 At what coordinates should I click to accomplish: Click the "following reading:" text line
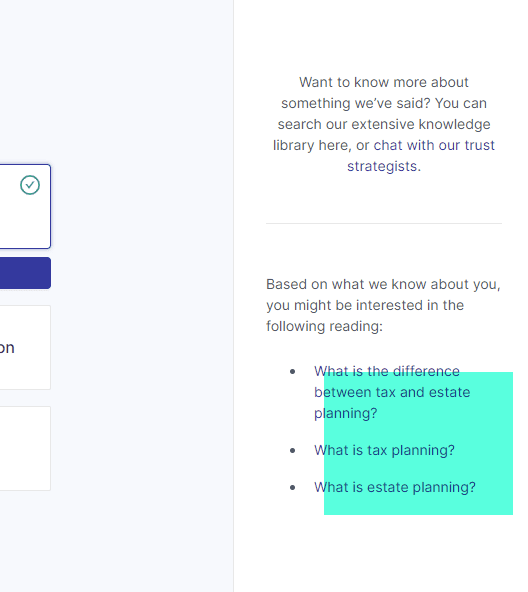pos(324,326)
